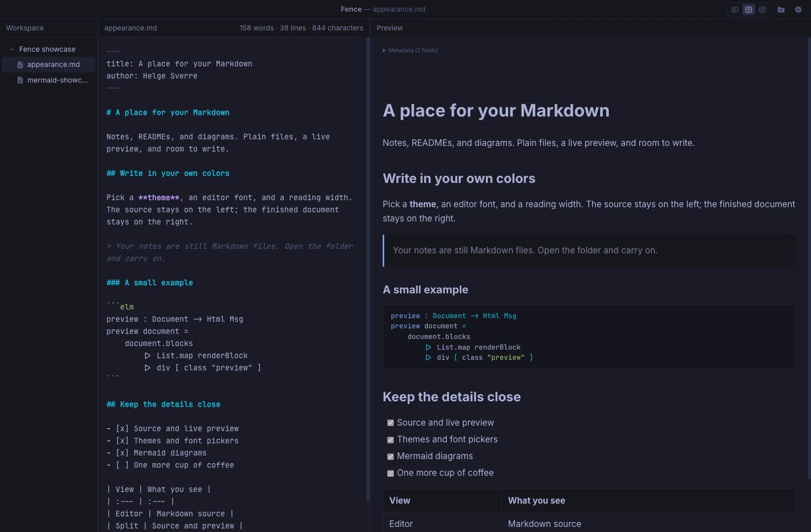Click '### A small example' source line
811x532 pixels.
pyautogui.click(x=150, y=283)
